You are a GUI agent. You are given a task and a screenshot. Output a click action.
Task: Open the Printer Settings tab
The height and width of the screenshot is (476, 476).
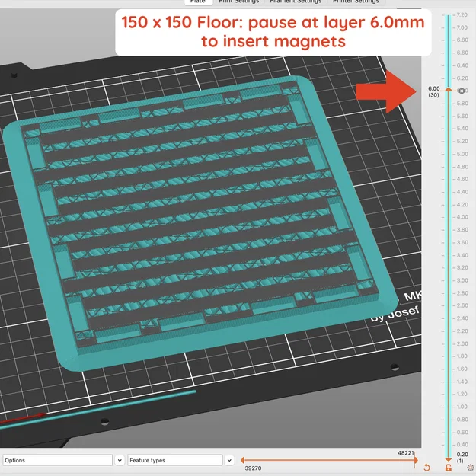point(356,2)
